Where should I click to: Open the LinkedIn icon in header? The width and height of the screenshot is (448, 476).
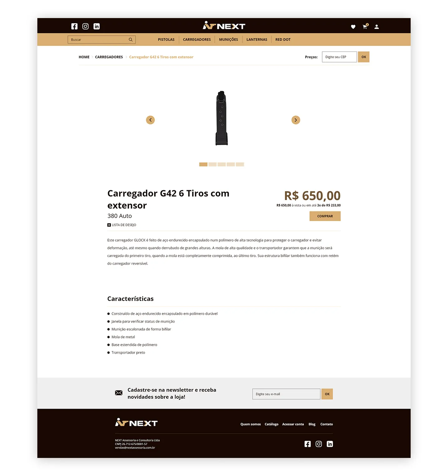click(97, 26)
